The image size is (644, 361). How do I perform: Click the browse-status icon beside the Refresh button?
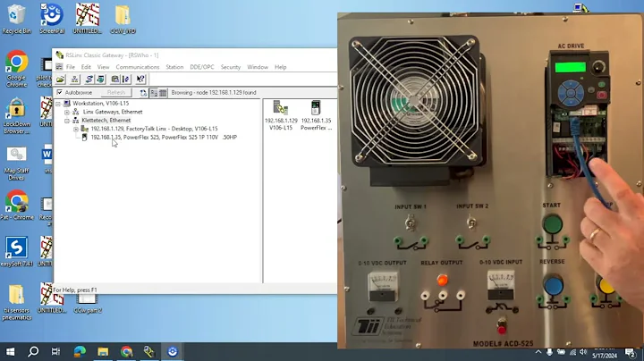(143, 93)
